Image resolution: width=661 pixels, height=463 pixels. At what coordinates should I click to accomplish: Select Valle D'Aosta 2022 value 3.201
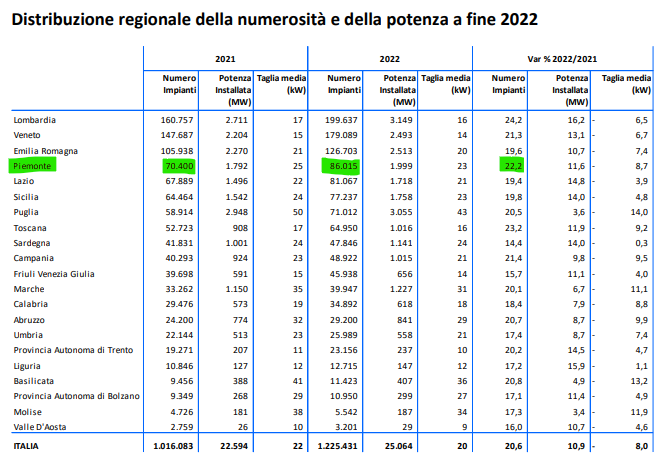(346, 427)
